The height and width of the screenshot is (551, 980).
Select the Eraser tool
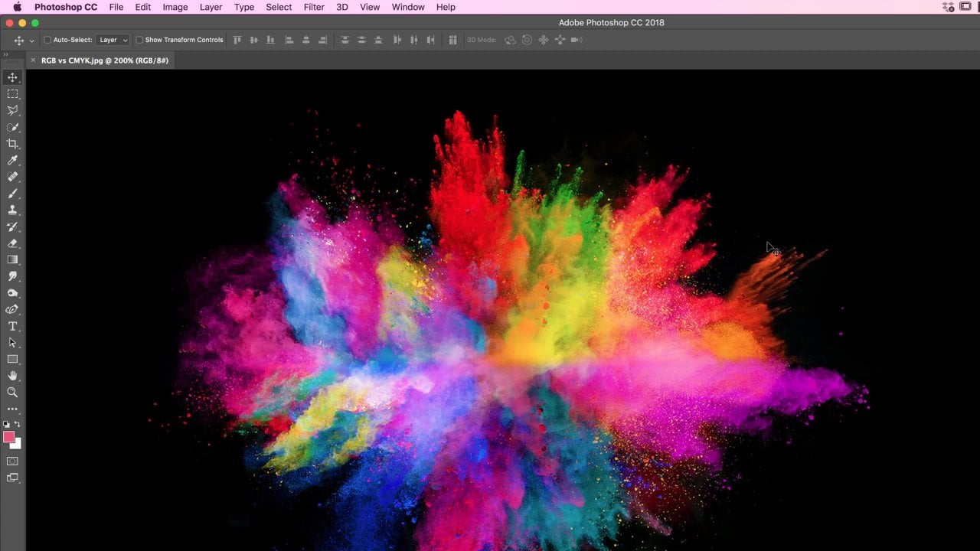(12, 243)
